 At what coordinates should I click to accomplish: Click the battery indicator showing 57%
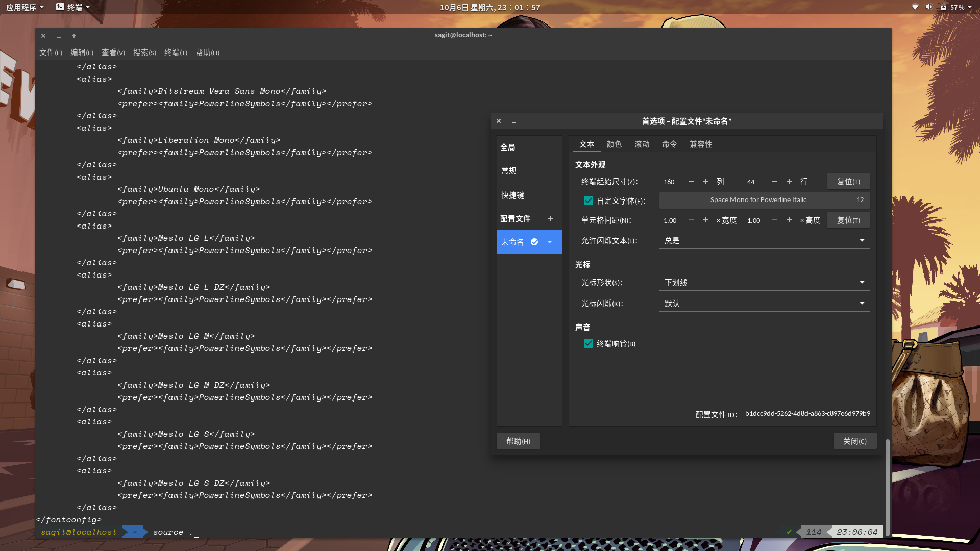click(x=957, y=7)
